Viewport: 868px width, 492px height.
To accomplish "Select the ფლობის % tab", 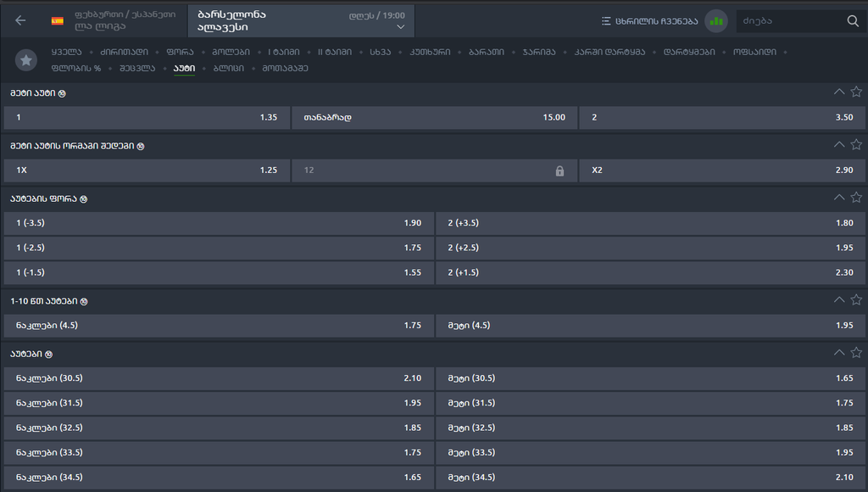I will 76,68.
